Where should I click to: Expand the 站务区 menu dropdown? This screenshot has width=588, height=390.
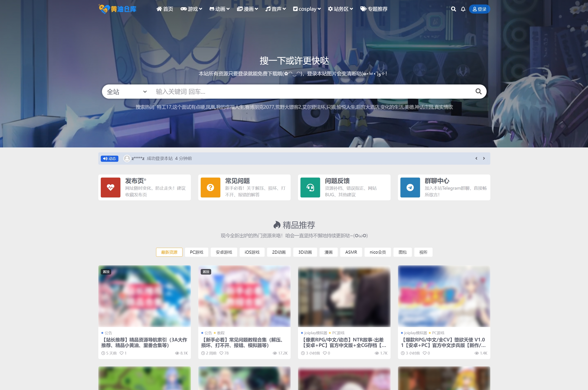pyautogui.click(x=340, y=9)
